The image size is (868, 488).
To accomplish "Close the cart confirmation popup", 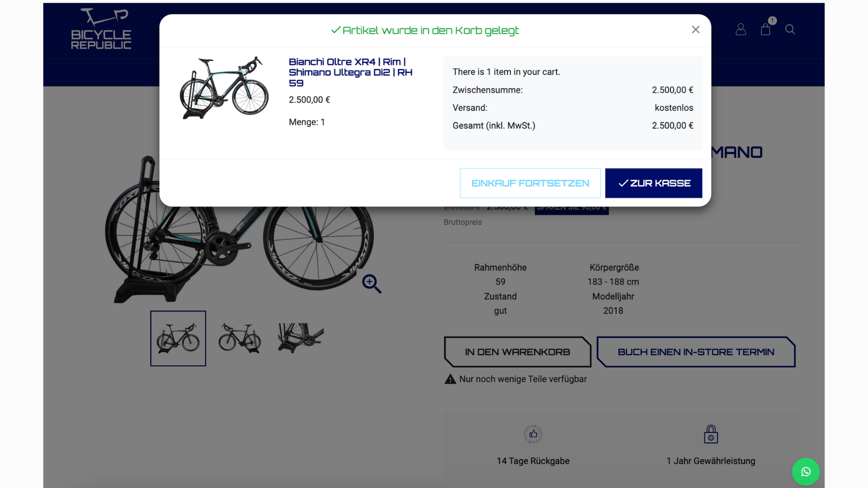I will [695, 30].
